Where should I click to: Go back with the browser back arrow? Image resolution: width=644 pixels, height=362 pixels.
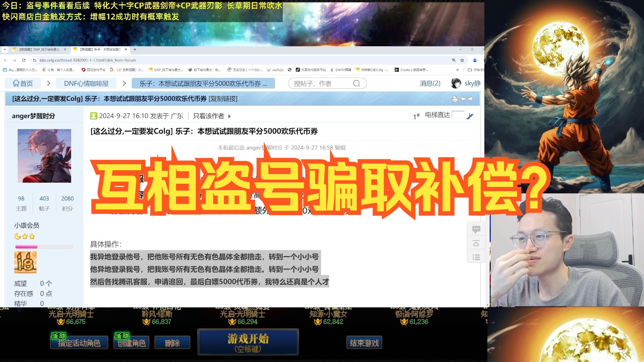(5, 60)
